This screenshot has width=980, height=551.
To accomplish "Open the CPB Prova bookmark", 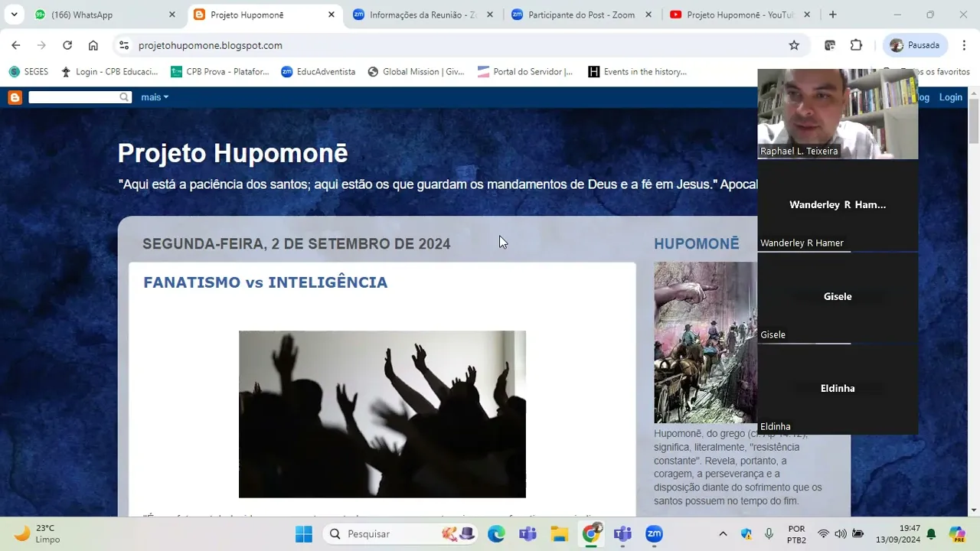I will [x=220, y=72].
